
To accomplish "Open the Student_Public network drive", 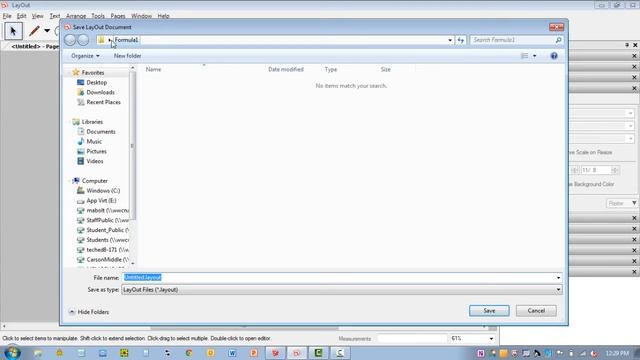I will pyautogui.click(x=107, y=230).
